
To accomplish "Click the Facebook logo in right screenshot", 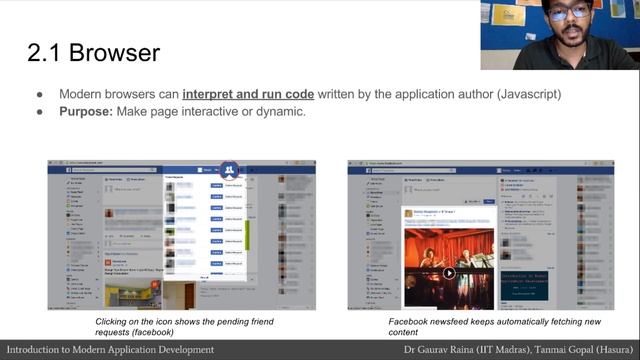I will (x=368, y=170).
